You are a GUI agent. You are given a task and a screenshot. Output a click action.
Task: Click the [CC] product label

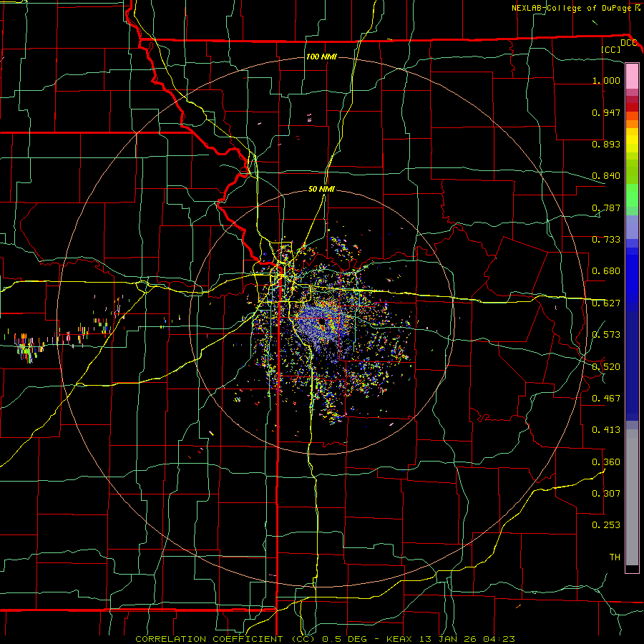coord(611,49)
